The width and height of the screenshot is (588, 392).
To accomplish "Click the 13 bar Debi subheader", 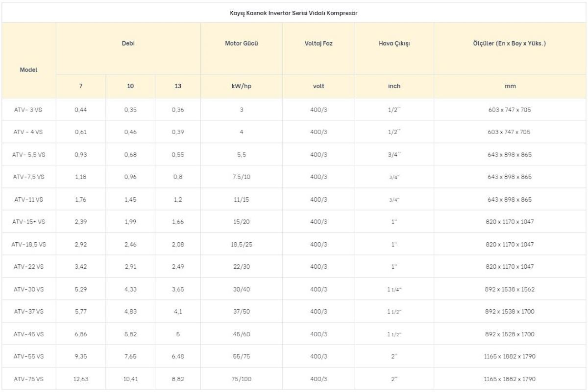I will [x=177, y=86].
